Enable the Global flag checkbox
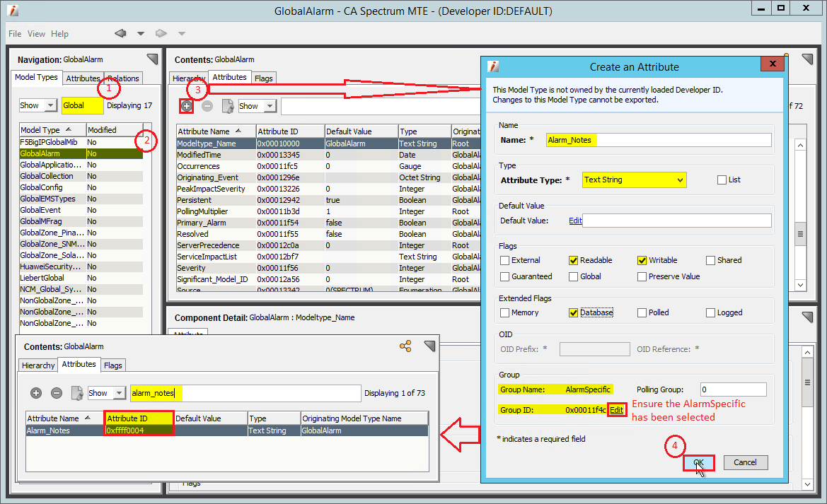Image resolution: width=827 pixels, height=504 pixels. 573,276
